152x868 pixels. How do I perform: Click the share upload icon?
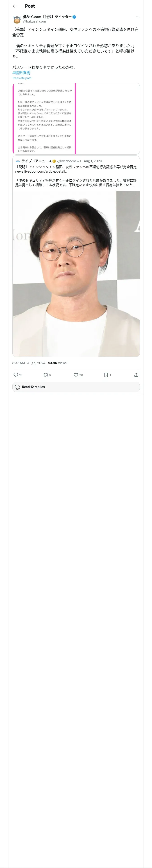pos(136,375)
